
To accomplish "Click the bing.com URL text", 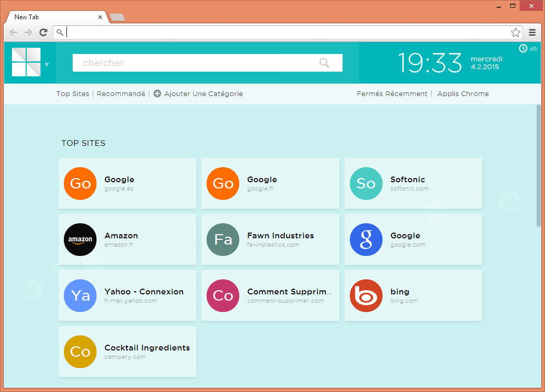I will point(404,301).
